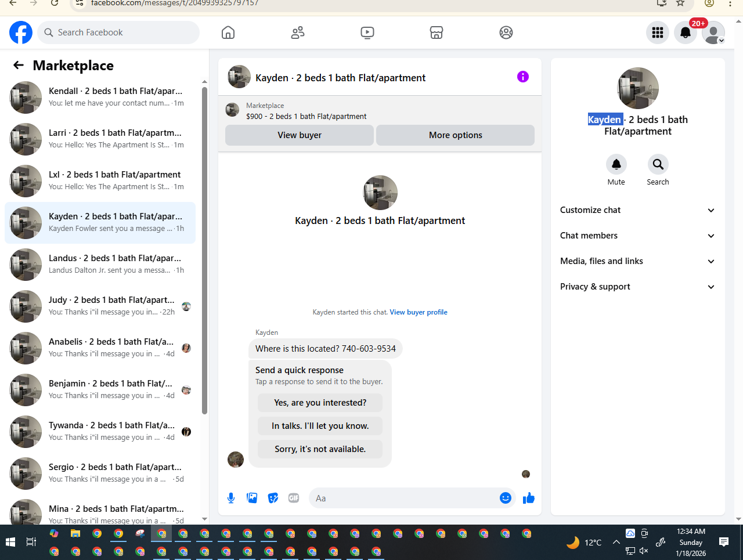The height and width of the screenshot is (560, 743).
Task: Expand Customize chat section
Action: [x=638, y=210]
